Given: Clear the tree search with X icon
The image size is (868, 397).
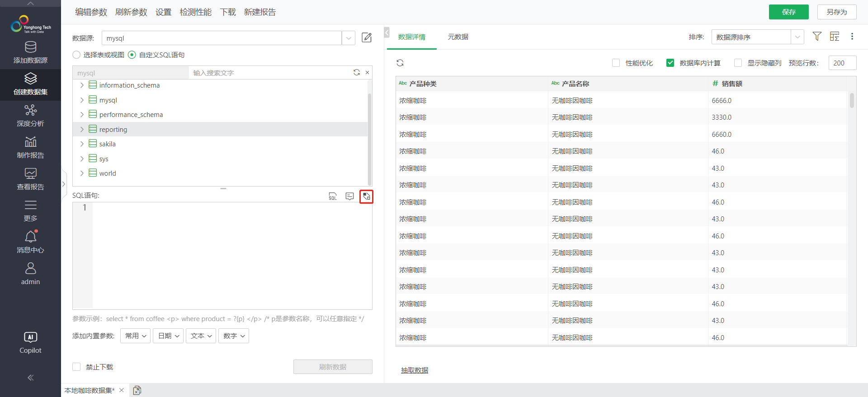Looking at the screenshot, I should pos(368,72).
